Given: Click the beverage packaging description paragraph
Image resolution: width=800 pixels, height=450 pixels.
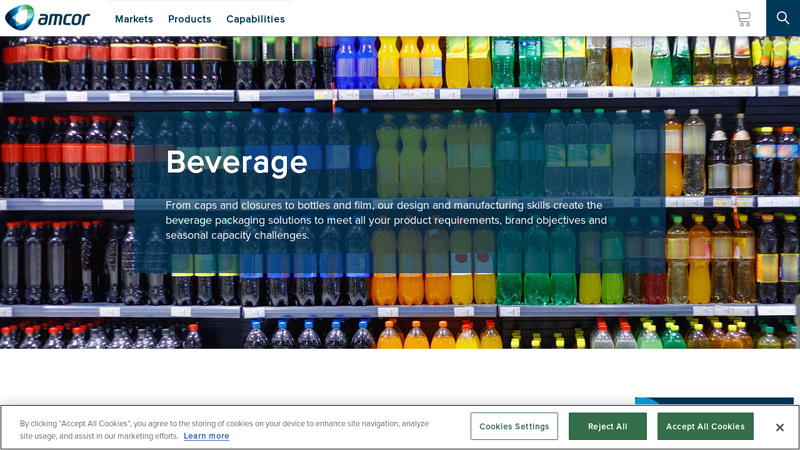Looking at the screenshot, I should (386, 220).
